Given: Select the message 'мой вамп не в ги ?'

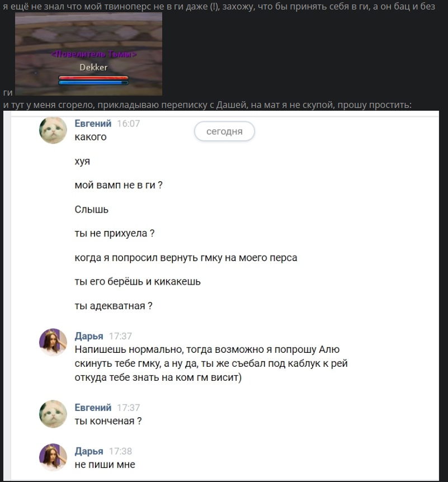Looking at the screenshot, I should tap(119, 185).
